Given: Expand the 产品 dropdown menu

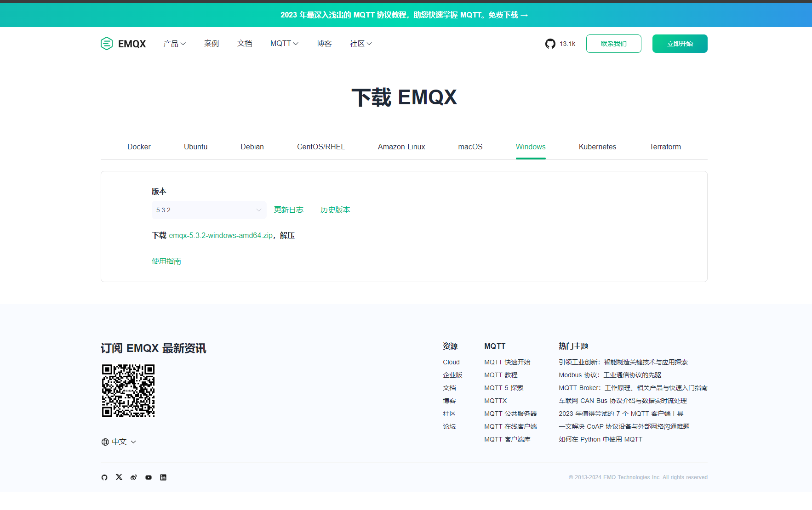Looking at the screenshot, I should coord(174,44).
